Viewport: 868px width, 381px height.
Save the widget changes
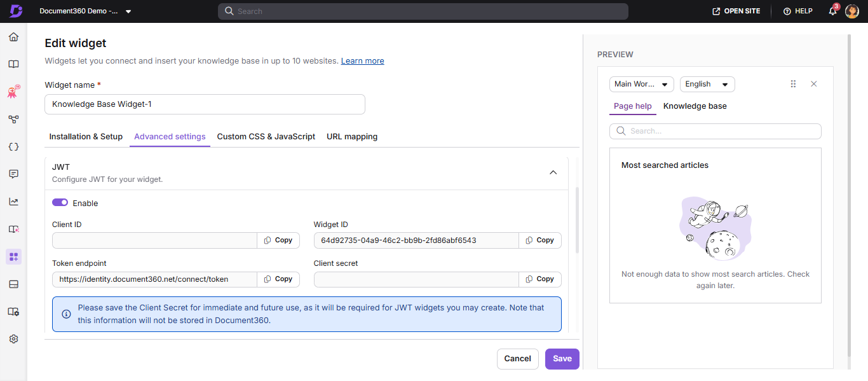(x=562, y=359)
